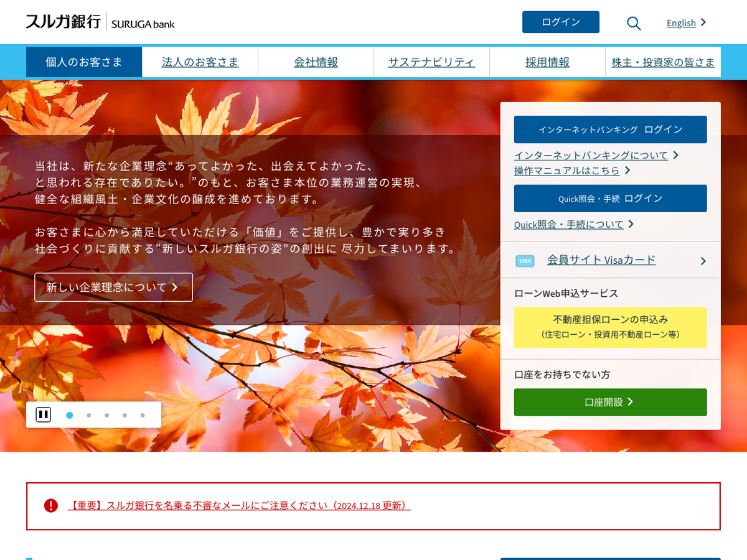Open the サステナビリティ menu tab
Viewport: 747px width, 560px height.
tap(431, 62)
